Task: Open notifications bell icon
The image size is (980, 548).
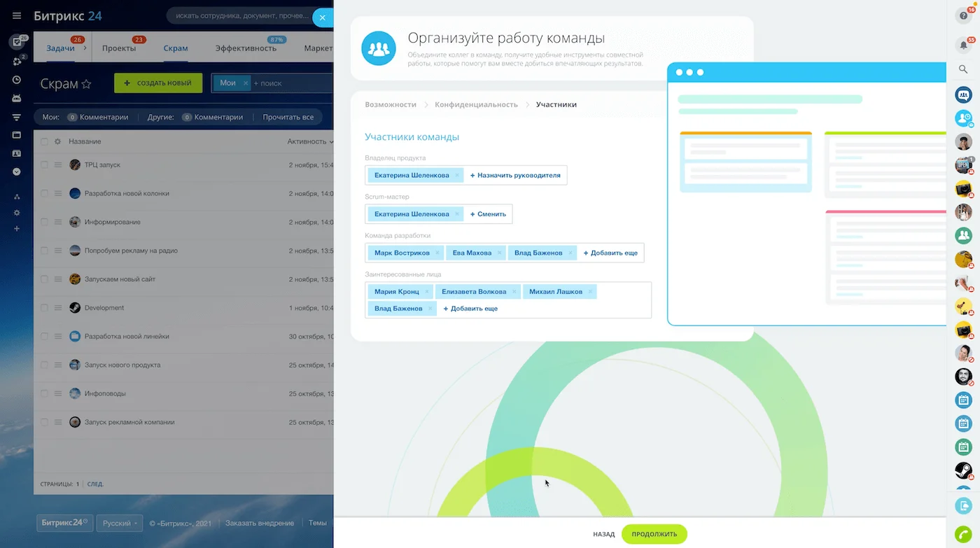Action: click(963, 45)
